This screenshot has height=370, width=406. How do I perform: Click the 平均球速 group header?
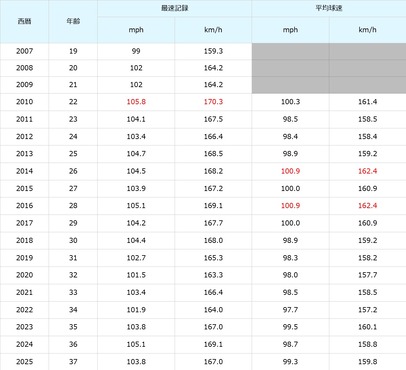pyautogui.click(x=329, y=8)
